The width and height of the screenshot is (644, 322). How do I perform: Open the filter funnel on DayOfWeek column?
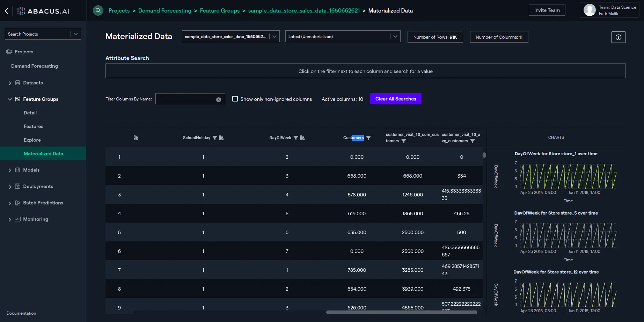tap(296, 137)
